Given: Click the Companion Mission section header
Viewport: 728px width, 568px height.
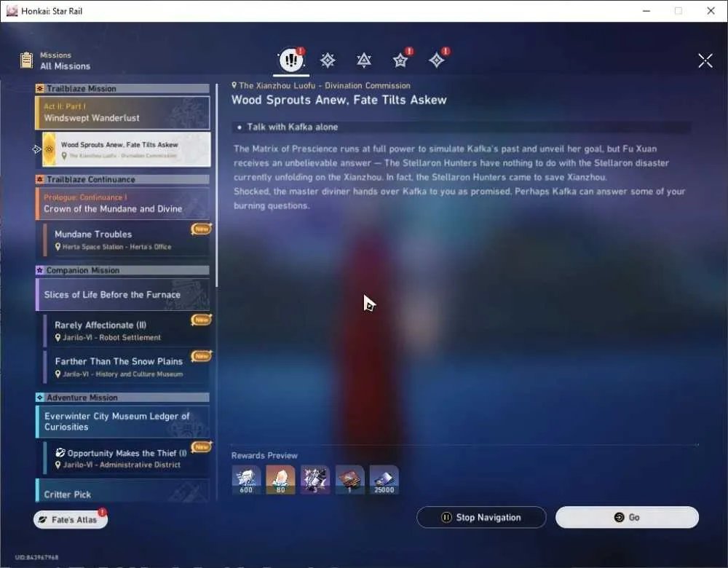Looking at the screenshot, I should tap(122, 270).
